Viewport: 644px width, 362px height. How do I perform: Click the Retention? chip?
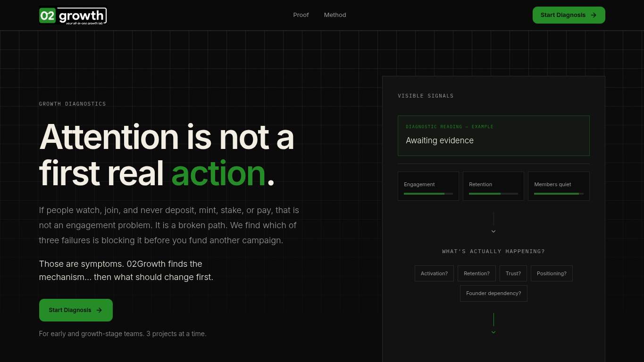click(477, 273)
